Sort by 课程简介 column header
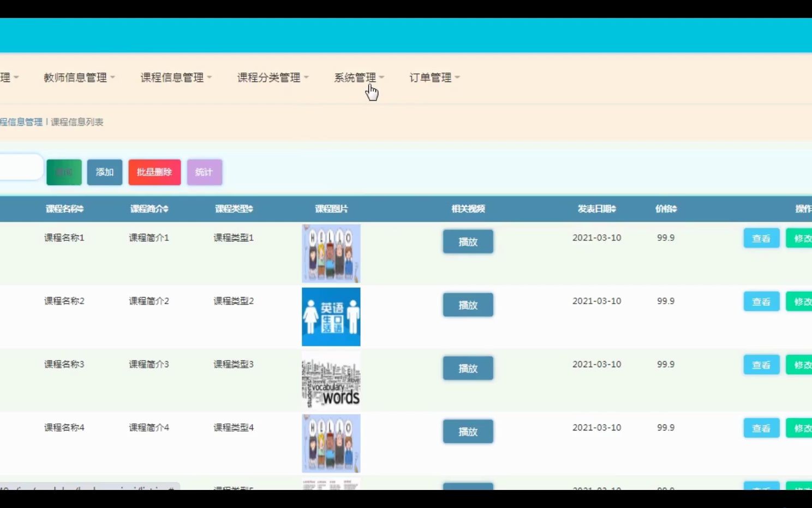The image size is (812, 508). (149, 209)
